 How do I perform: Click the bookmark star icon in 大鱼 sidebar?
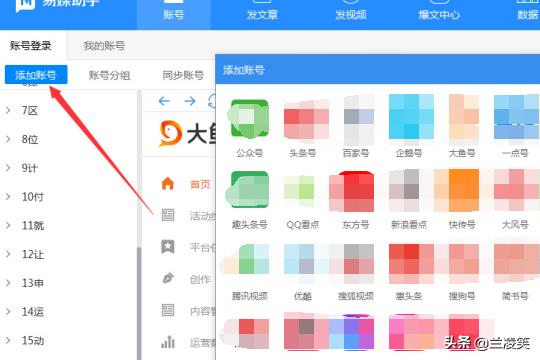coord(168,247)
